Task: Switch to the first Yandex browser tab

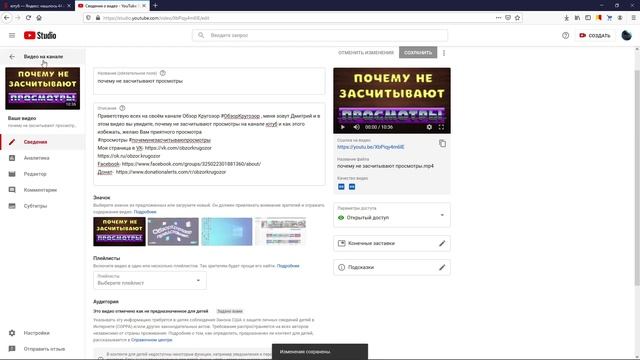Action: coord(38,6)
